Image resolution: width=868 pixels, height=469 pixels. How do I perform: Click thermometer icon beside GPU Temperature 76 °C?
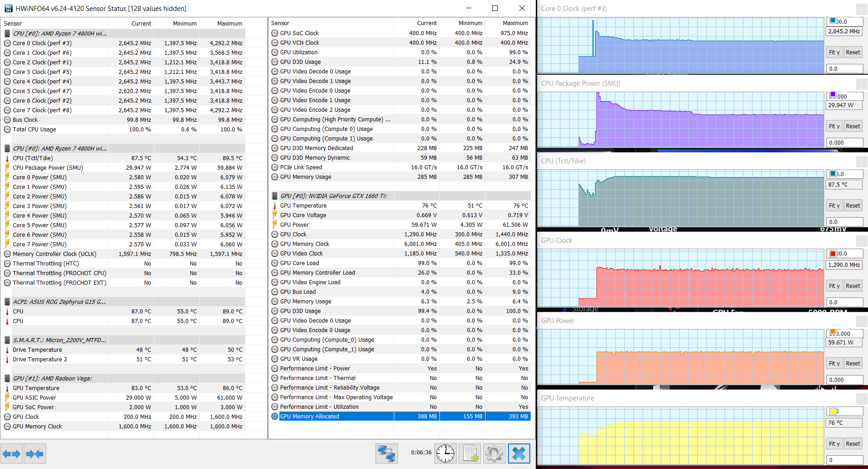point(275,206)
